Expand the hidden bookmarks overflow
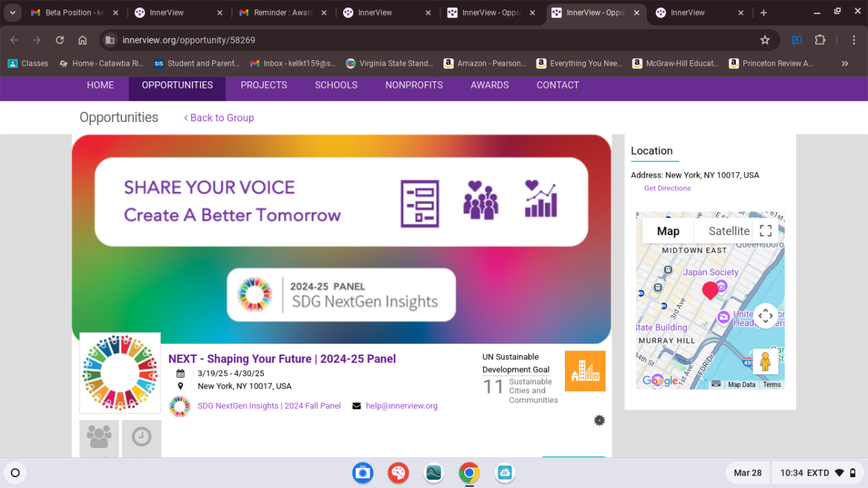The image size is (868, 488). [845, 64]
